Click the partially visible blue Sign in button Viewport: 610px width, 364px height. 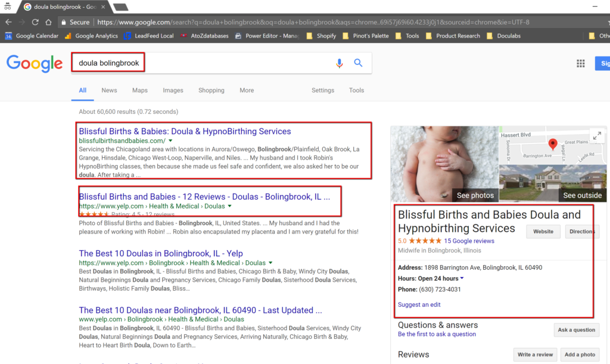[x=602, y=63]
